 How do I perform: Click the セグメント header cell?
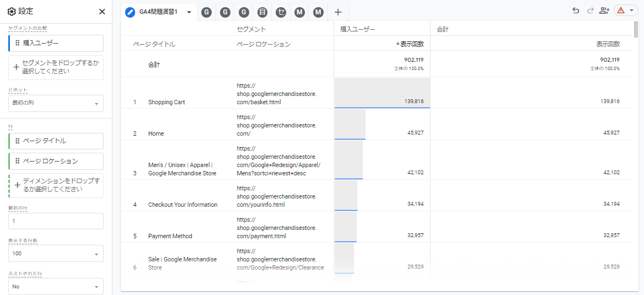point(251,29)
